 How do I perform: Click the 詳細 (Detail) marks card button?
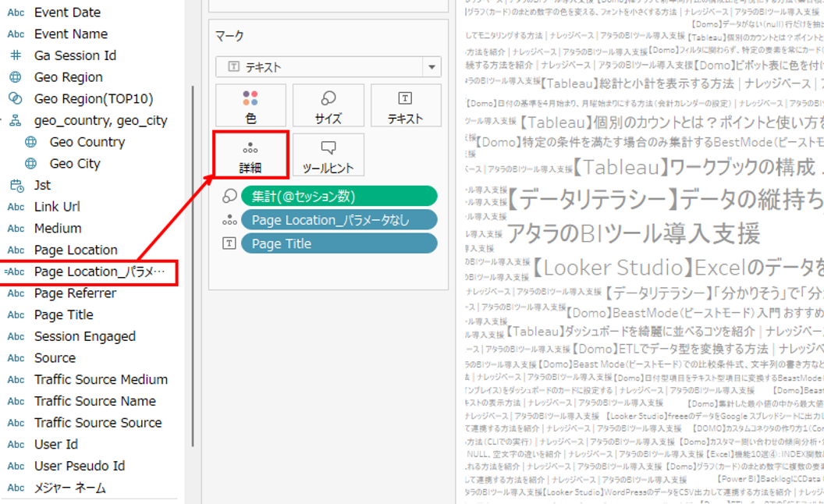pos(250,155)
